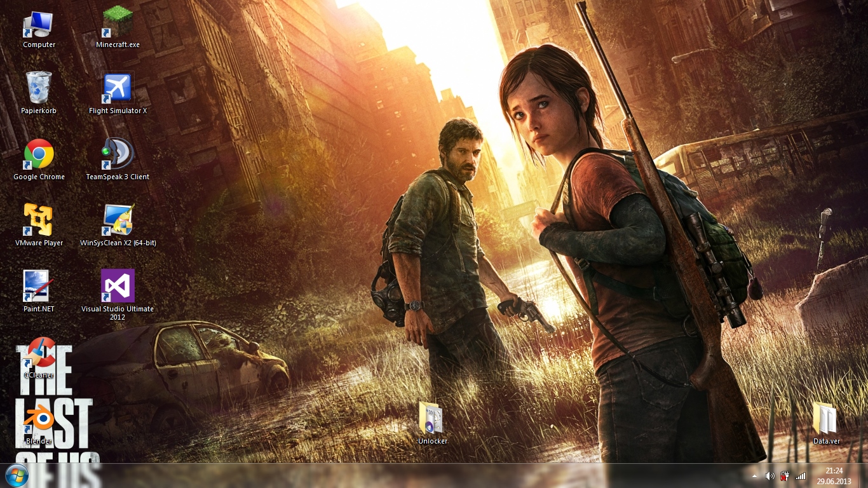The image size is (868, 488).
Task: Click the CCleaner shortcut
Action: tap(39, 355)
